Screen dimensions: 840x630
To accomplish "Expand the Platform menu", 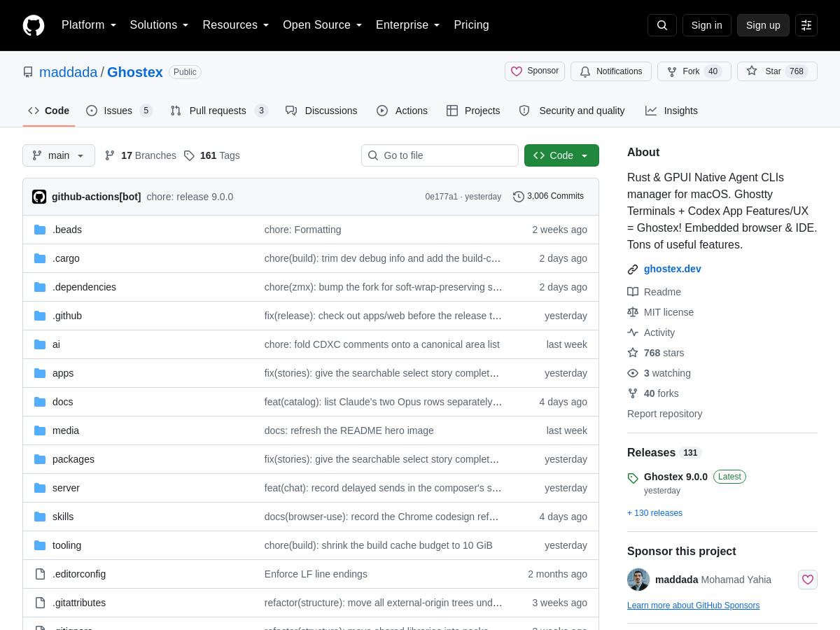I will click(x=89, y=25).
